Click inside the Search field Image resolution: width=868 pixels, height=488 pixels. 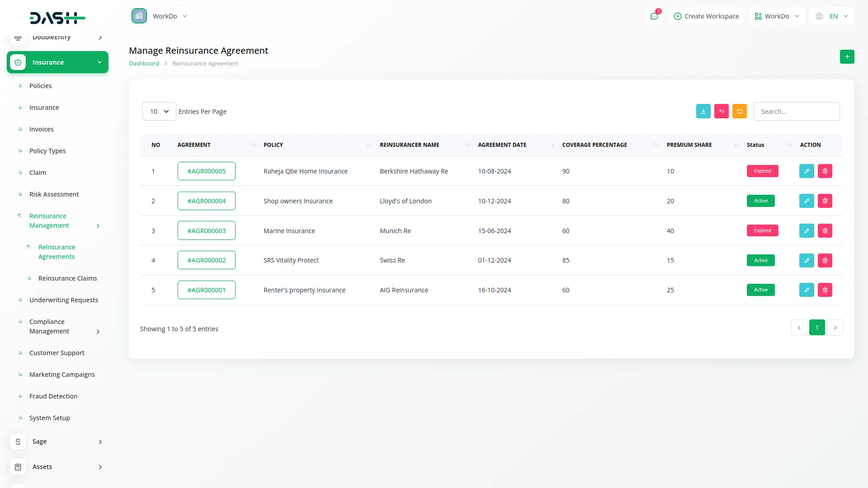[x=797, y=111]
